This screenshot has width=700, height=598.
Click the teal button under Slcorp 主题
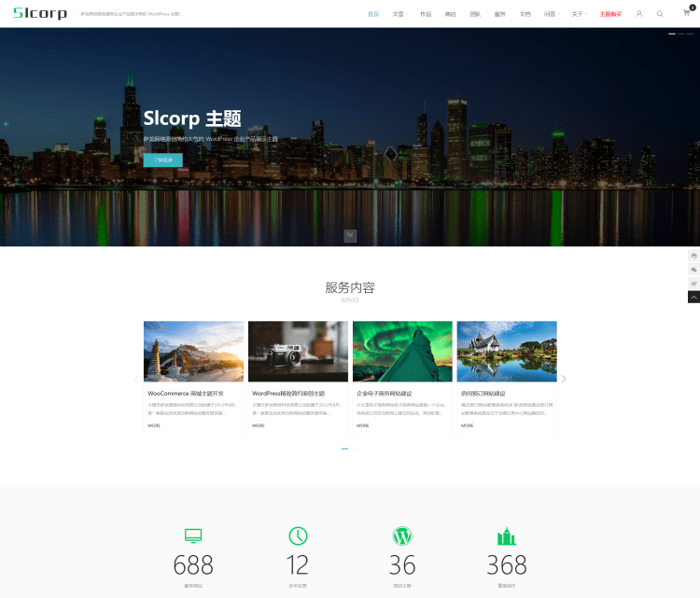163,160
